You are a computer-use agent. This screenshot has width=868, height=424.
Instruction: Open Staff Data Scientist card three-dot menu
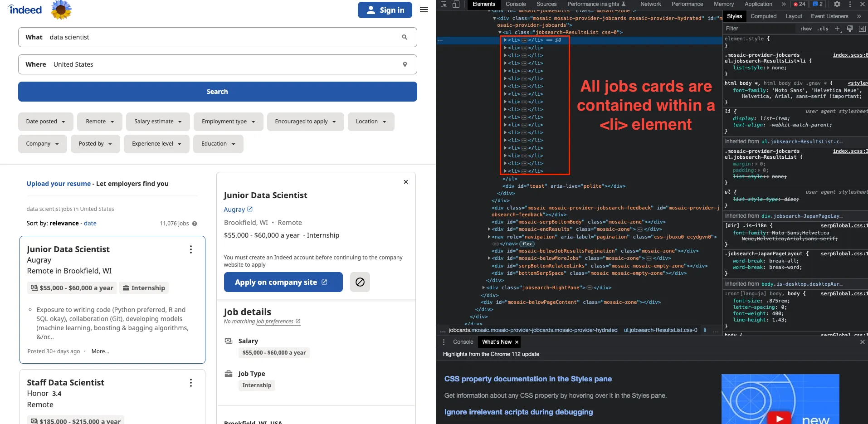click(191, 383)
